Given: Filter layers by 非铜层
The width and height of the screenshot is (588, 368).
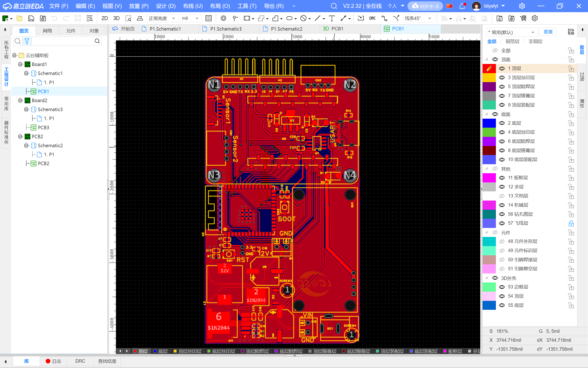Looking at the screenshot, I should click(535, 41).
